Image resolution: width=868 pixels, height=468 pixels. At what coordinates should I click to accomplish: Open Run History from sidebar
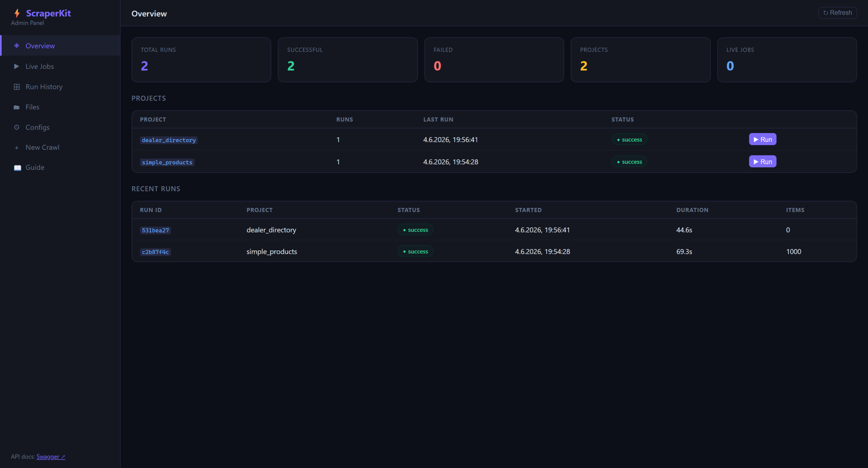coord(61,87)
